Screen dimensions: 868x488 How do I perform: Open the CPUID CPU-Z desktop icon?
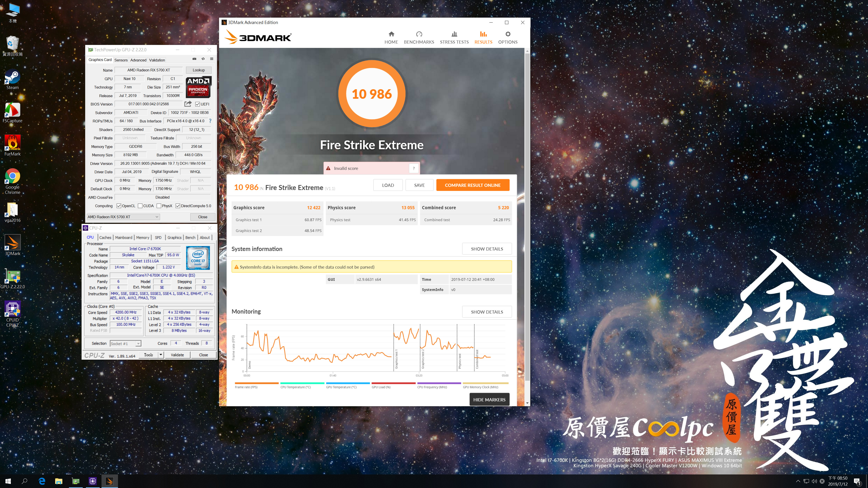click(12, 314)
